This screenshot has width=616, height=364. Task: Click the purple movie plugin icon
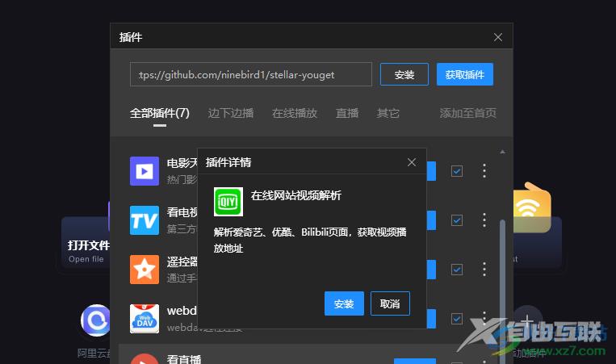[x=145, y=171]
